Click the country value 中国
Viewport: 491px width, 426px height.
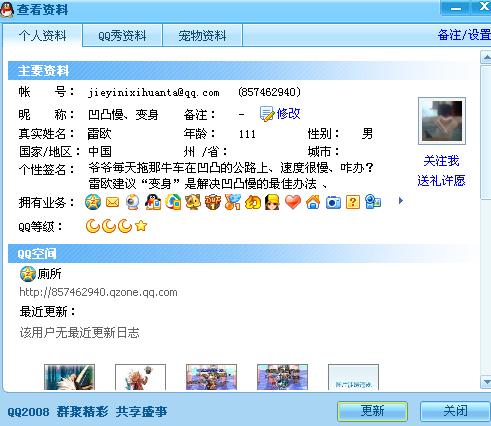(x=100, y=152)
